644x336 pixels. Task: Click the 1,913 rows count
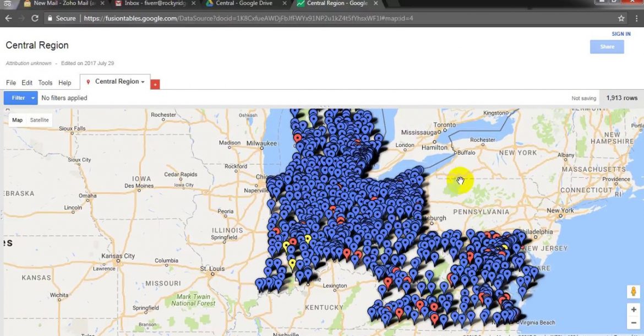pos(622,98)
